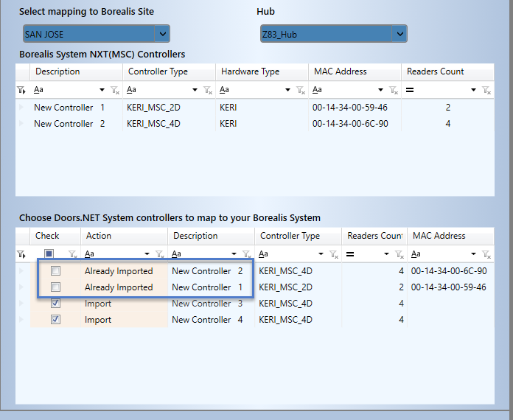
Task: Open MAC Address filter dropdown in bottom grid
Action: coord(473,253)
